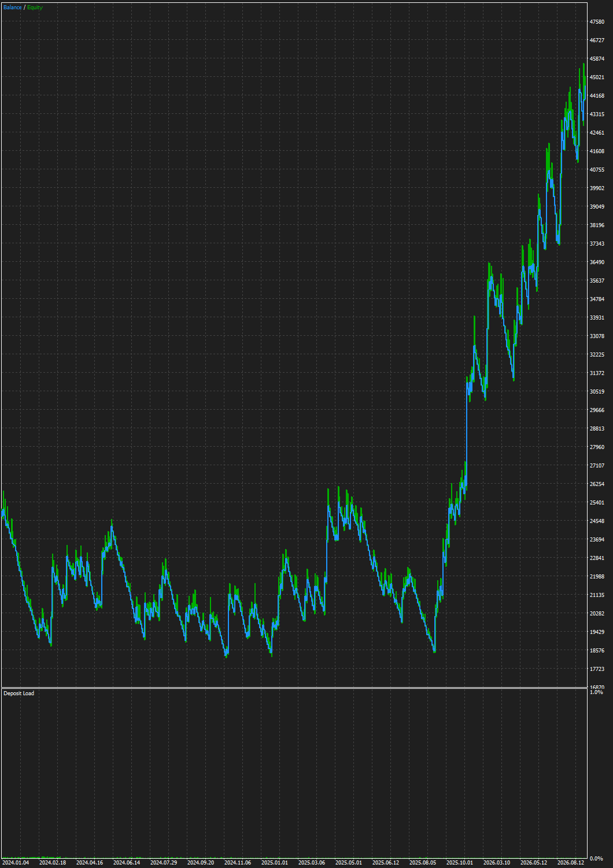
Task: Select the 18576 axis value
Action: (x=597, y=651)
